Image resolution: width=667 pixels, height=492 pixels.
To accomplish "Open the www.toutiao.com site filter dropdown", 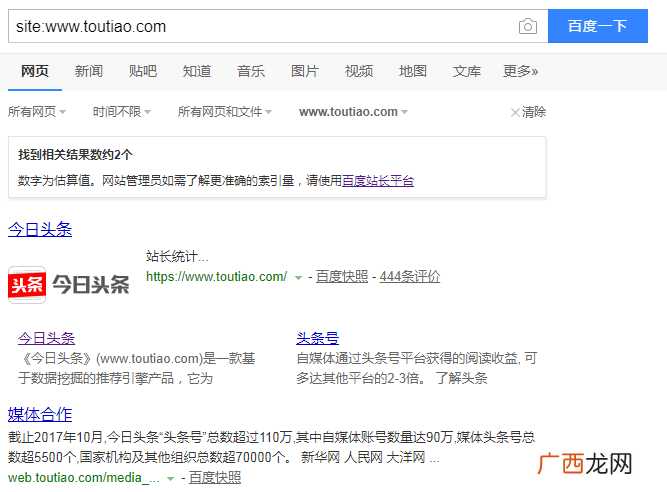I will click(353, 112).
